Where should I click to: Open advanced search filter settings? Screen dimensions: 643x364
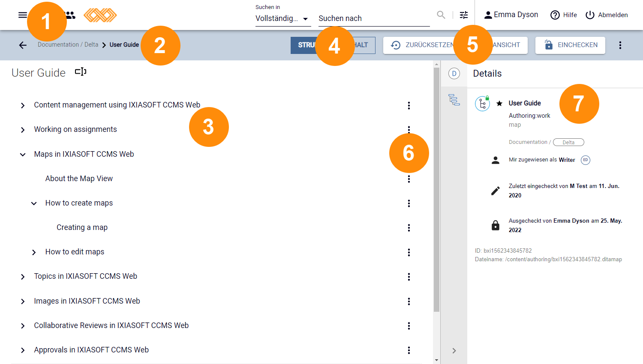click(464, 15)
